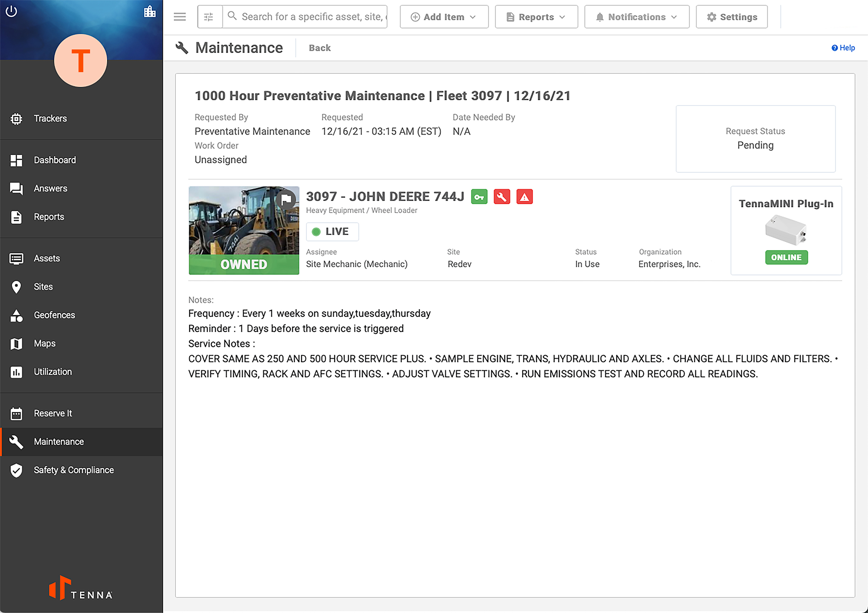Toggle the hamburger menu to collapse sidebar

click(x=180, y=17)
